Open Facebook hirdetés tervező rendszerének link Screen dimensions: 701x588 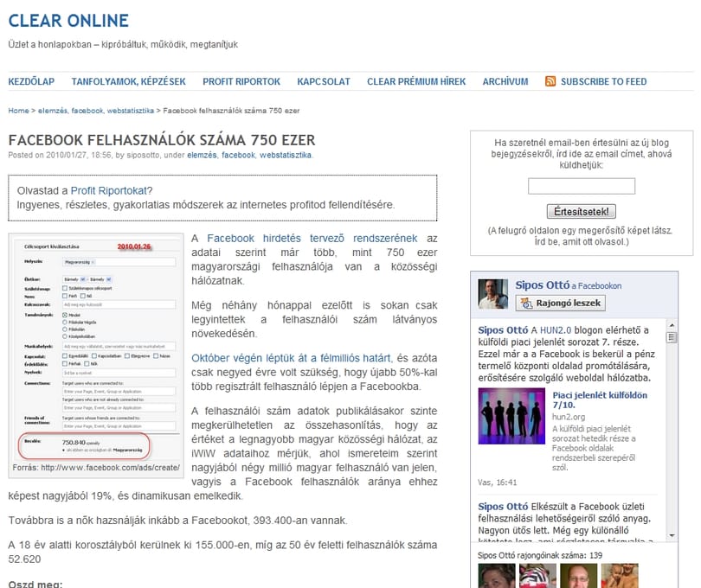(312, 238)
